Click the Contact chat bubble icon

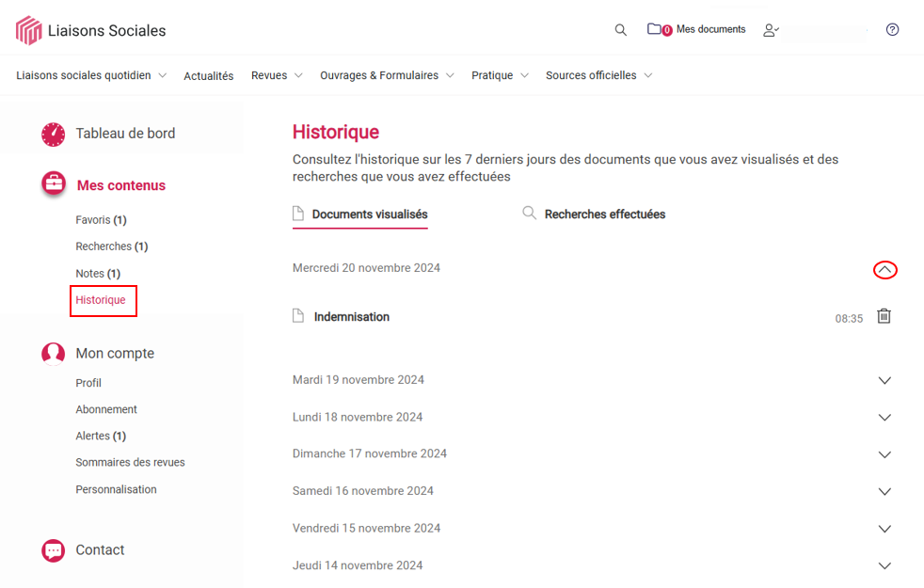point(53,550)
